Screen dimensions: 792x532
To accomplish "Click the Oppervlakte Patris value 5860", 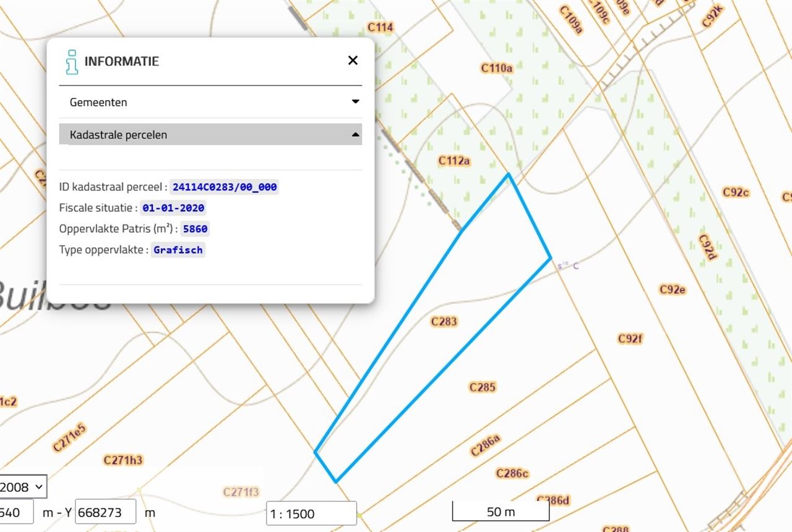I will 195,229.
